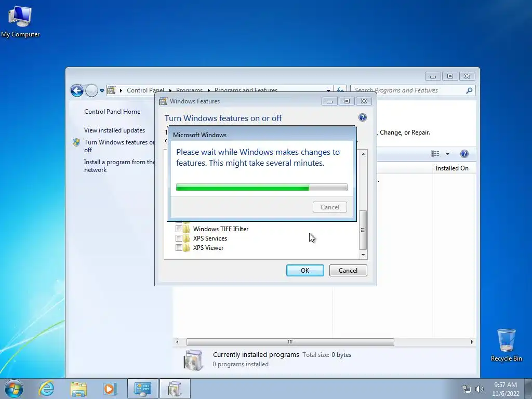The height and width of the screenshot is (399, 532).
Task: Click the taskbar clock showing 9:57 AM
Action: [x=506, y=389]
